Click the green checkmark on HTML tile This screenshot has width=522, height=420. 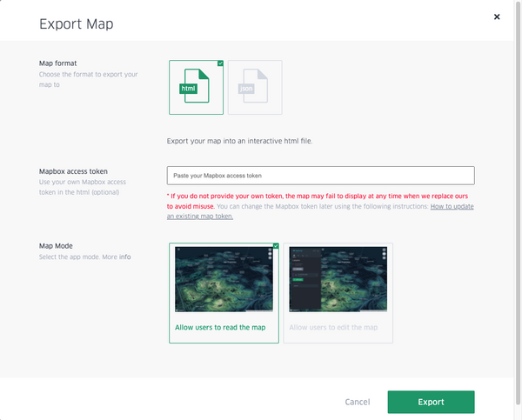(x=220, y=63)
